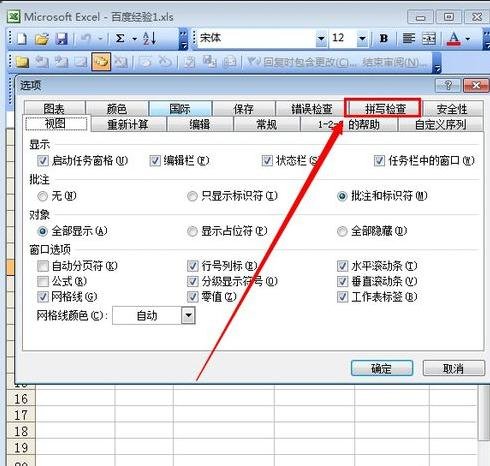Select the 错误检查 tab
Viewport: 490px width, 466px height.
point(311,109)
